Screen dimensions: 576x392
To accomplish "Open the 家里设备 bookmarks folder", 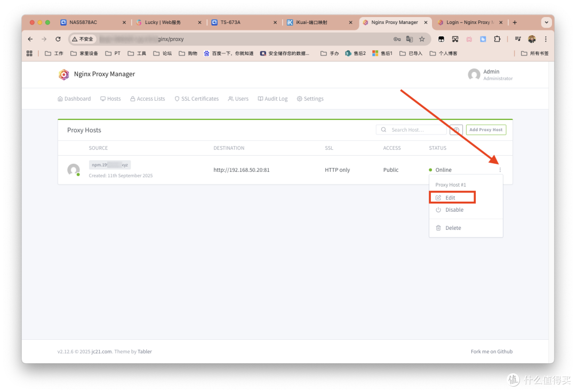I will tap(84, 53).
